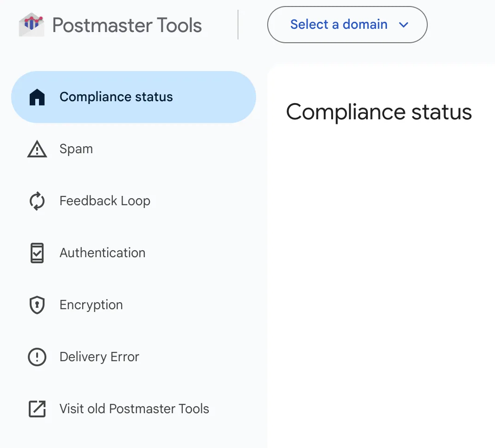Image resolution: width=495 pixels, height=448 pixels.
Task: Click the Postmaster Tools title text
Action: click(x=127, y=25)
